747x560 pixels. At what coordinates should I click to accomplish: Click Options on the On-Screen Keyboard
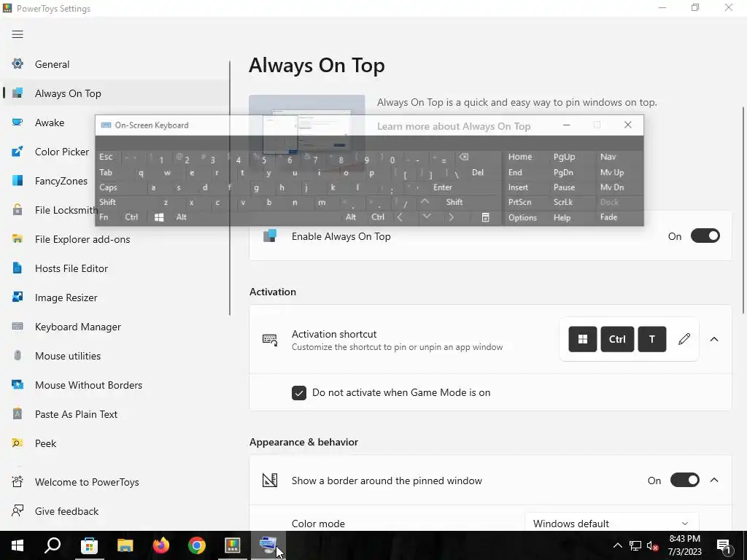click(522, 217)
